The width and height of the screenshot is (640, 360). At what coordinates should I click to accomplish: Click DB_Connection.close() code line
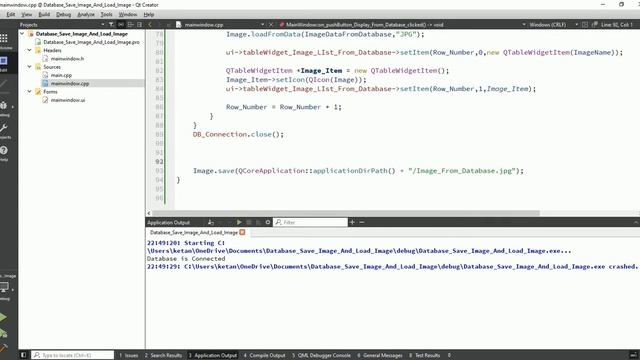238,134
